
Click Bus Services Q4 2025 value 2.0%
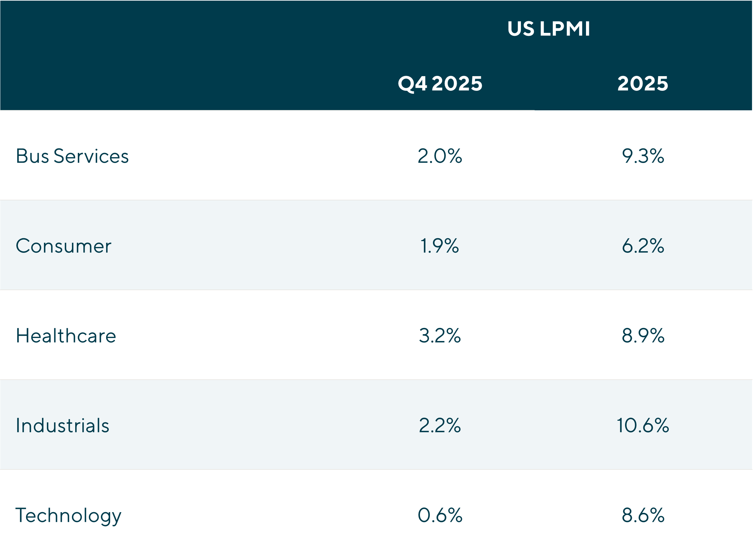[440, 156]
